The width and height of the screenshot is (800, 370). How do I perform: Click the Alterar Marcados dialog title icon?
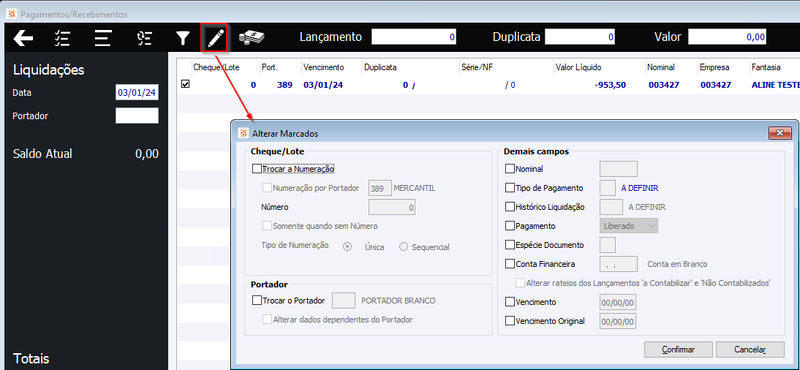244,133
